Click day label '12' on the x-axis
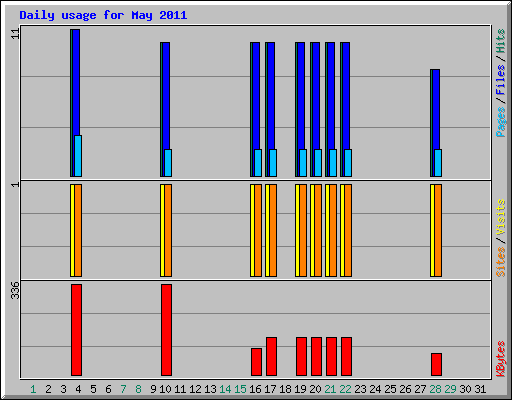Screen dimensions: 512x400 pyautogui.click(x=195, y=389)
